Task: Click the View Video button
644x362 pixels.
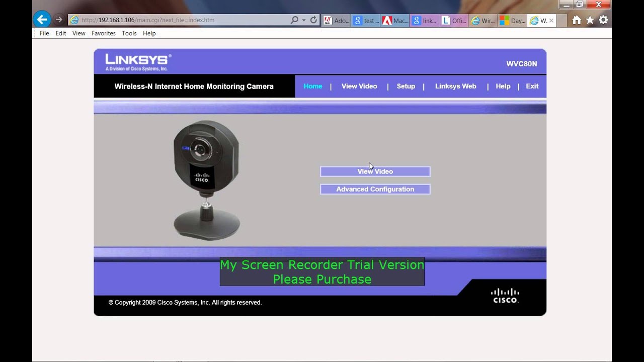Action: click(375, 171)
